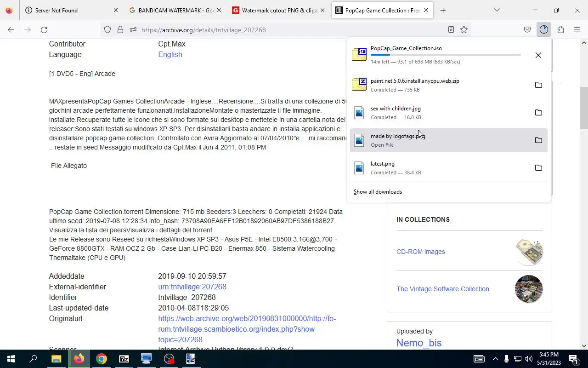Screen dimensions: 588x368
Task: Open the paint.net taskbar icon
Action: pos(191,359)
